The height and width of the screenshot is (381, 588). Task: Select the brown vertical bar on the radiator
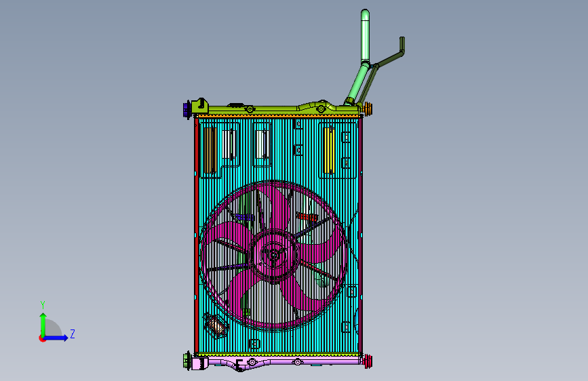[210, 151]
